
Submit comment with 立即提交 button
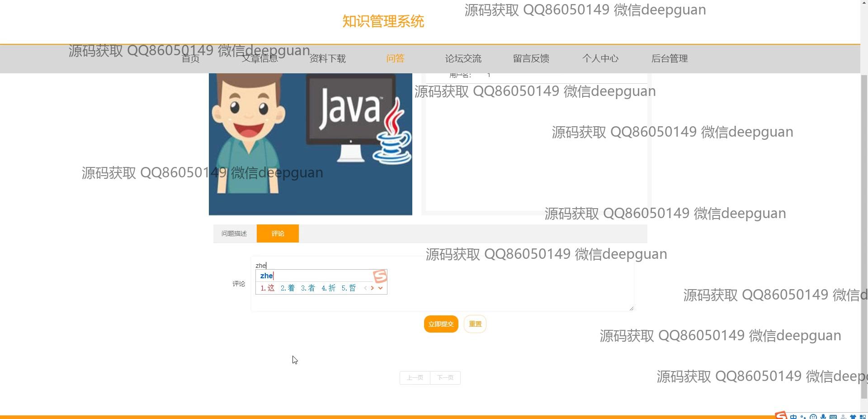441,324
